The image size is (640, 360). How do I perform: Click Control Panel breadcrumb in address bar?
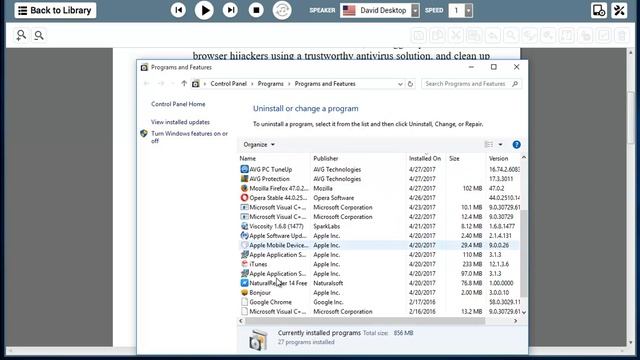(x=229, y=84)
